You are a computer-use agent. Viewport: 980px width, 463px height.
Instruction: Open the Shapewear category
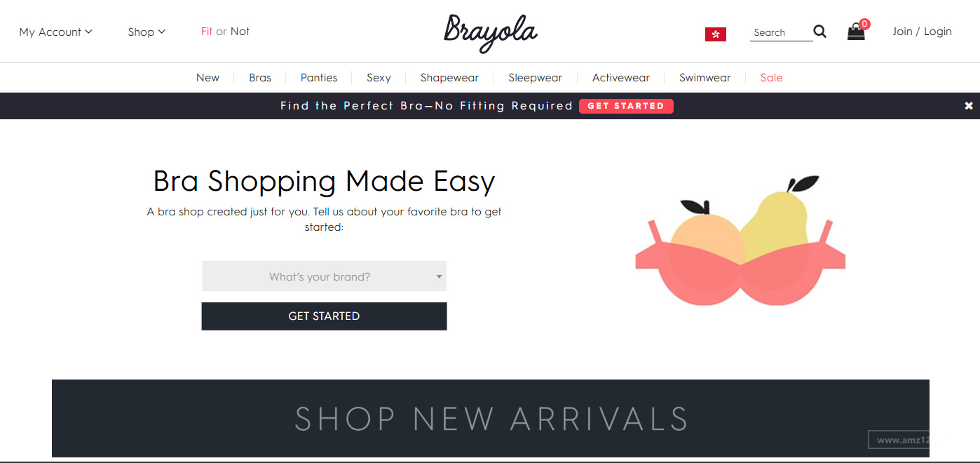pyautogui.click(x=449, y=78)
